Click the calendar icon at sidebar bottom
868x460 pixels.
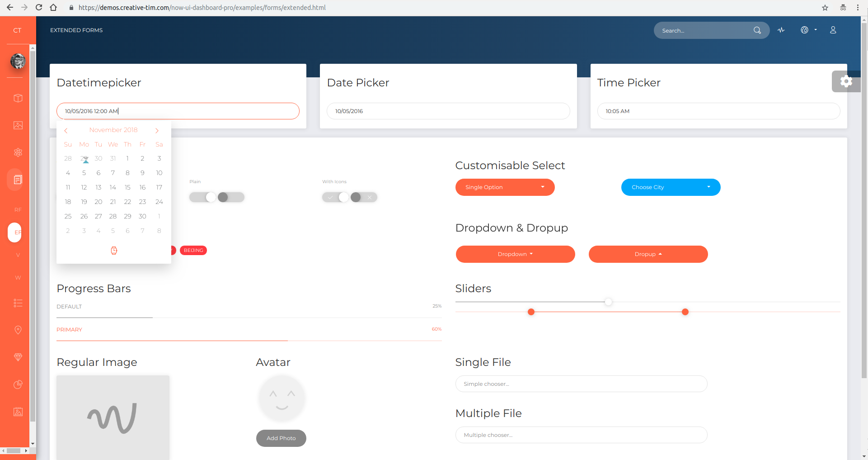18,412
